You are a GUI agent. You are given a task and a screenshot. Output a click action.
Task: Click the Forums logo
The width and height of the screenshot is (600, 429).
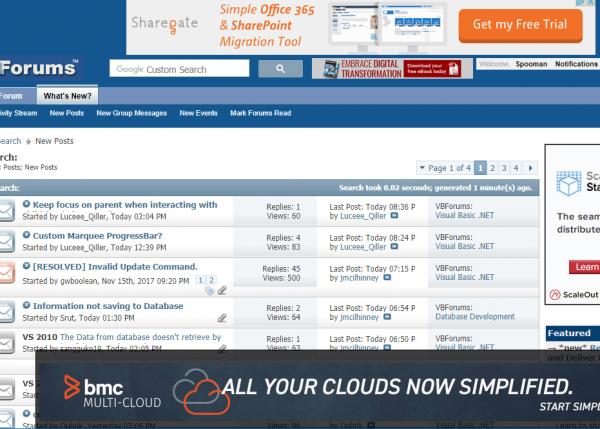(38, 68)
